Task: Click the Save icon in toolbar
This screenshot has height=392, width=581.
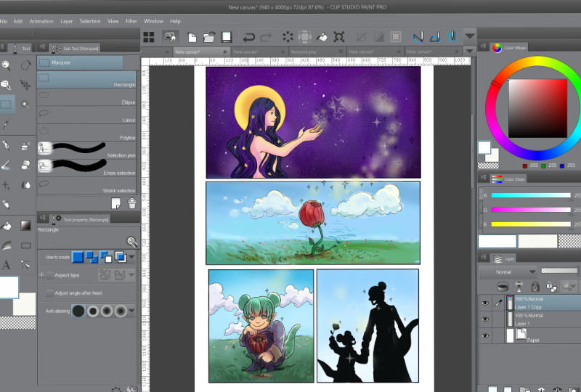Action: click(x=226, y=37)
